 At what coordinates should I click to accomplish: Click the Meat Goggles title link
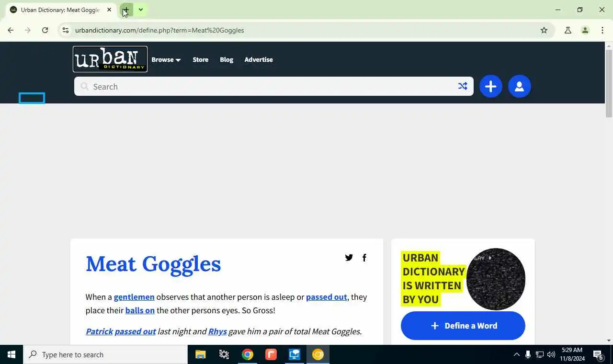click(153, 264)
